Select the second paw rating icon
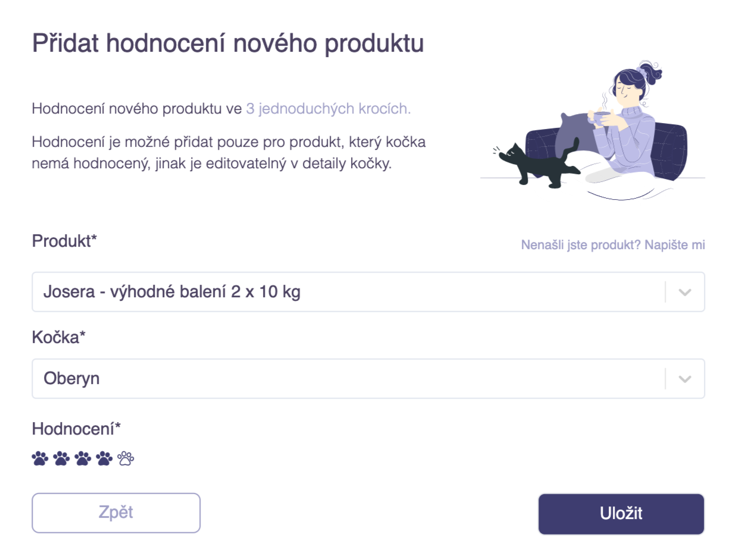The image size is (739, 560). pyautogui.click(x=62, y=458)
